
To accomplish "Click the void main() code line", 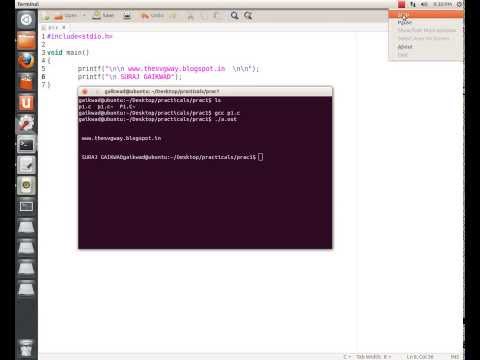I will pyautogui.click(x=68, y=52).
